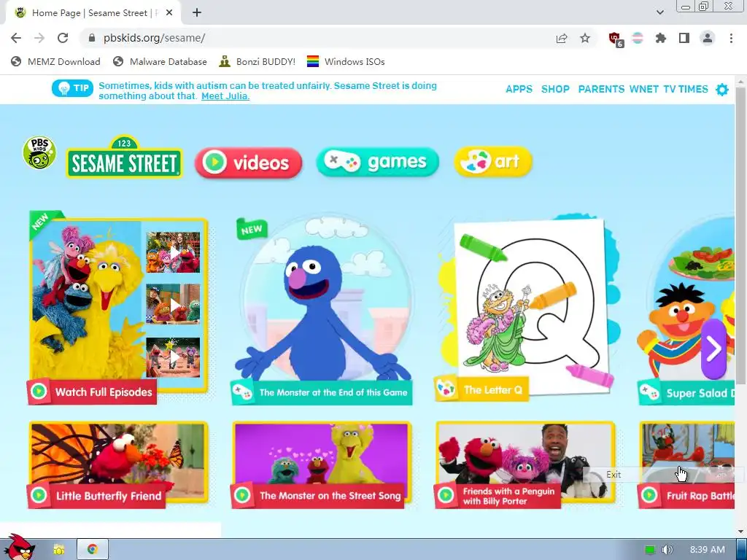Open the settings gear on PBS header
This screenshot has height=560, width=747.
point(722,90)
